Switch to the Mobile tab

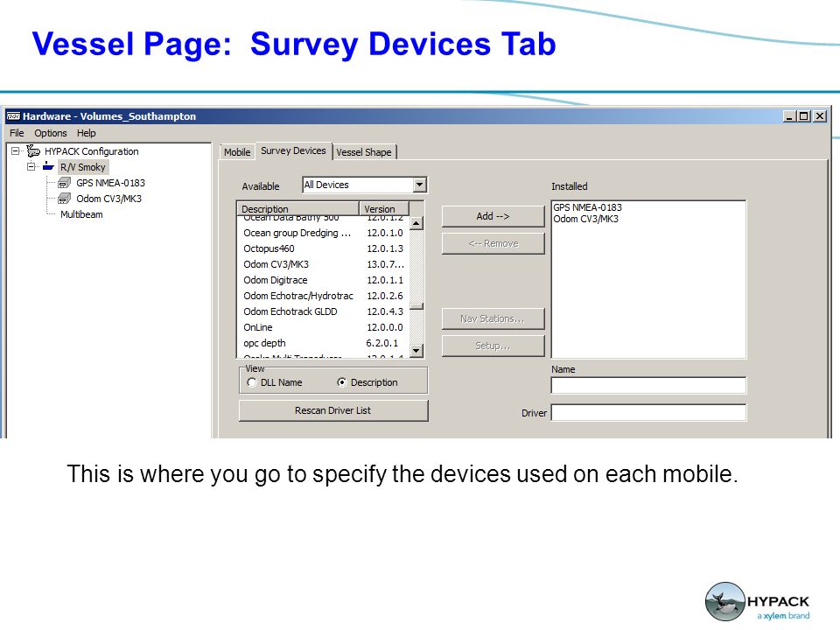[x=237, y=152]
